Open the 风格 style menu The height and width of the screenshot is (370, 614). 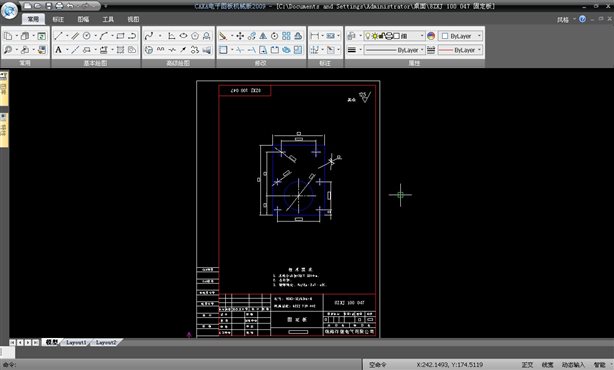pos(563,20)
